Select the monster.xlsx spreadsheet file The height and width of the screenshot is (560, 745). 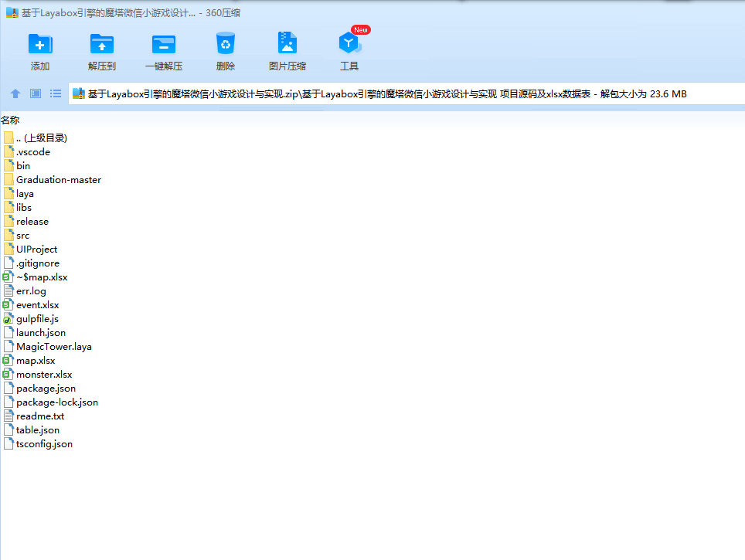pos(38,375)
